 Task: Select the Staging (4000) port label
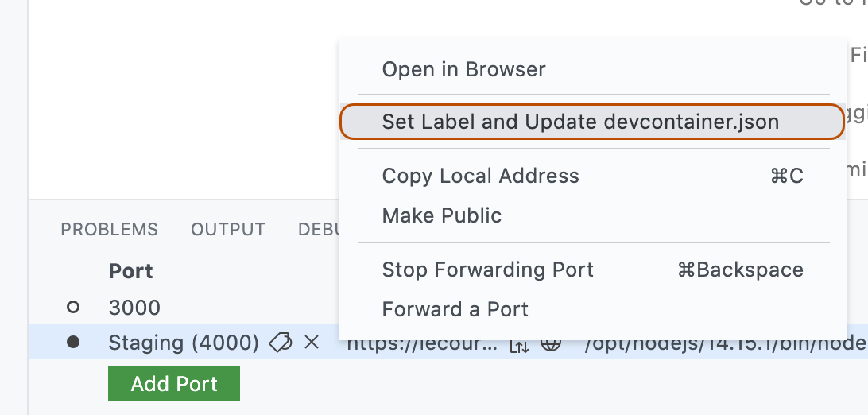(x=184, y=343)
